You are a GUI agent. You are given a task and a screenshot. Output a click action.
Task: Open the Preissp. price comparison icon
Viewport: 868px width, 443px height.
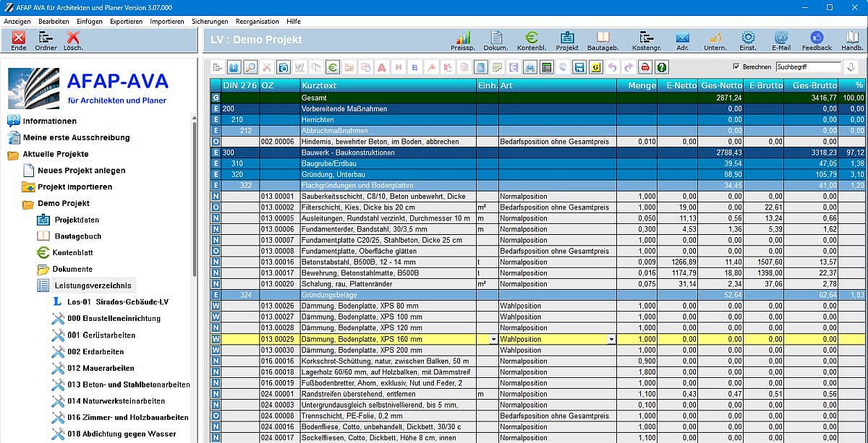[x=462, y=40]
